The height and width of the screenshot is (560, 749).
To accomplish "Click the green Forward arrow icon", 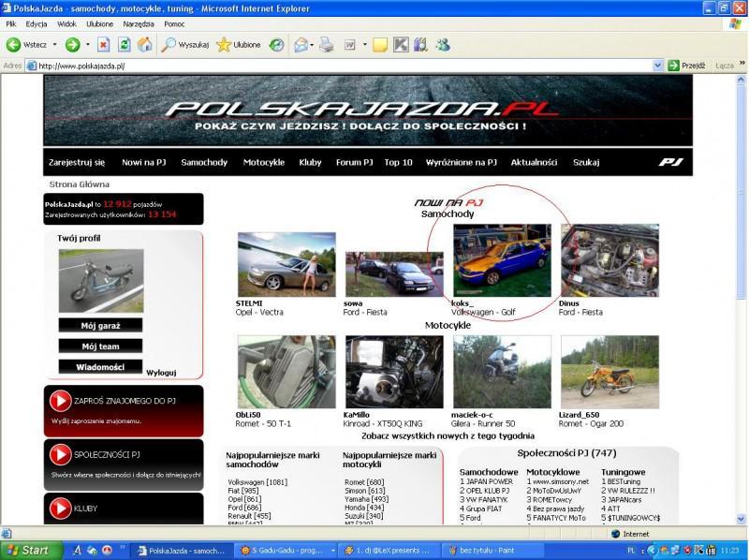I will pyautogui.click(x=72, y=45).
